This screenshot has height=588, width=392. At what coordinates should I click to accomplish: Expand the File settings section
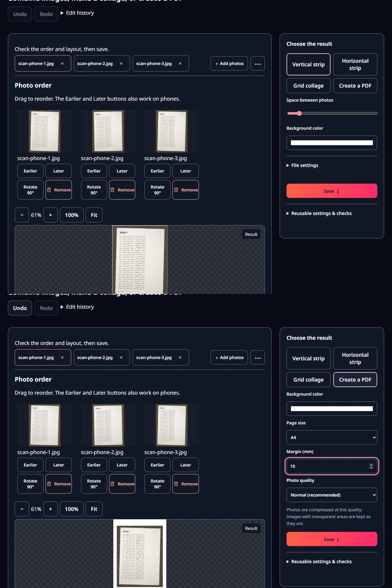pyautogui.click(x=302, y=165)
